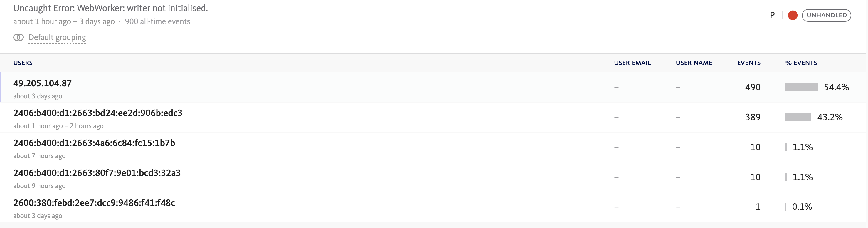Screen dimensions: 868x228
Task: Click the overlapping circles grouping icon
Action: tap(18, 37)
